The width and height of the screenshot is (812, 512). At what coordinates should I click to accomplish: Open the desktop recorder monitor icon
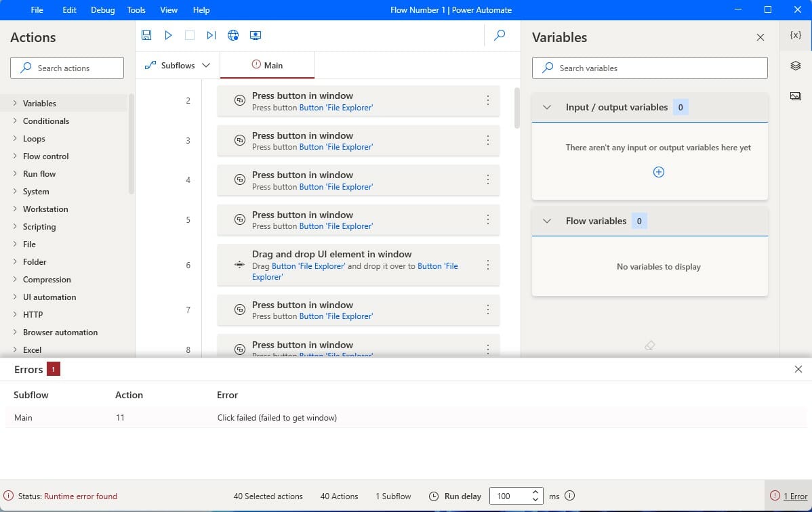coord(256,35)
